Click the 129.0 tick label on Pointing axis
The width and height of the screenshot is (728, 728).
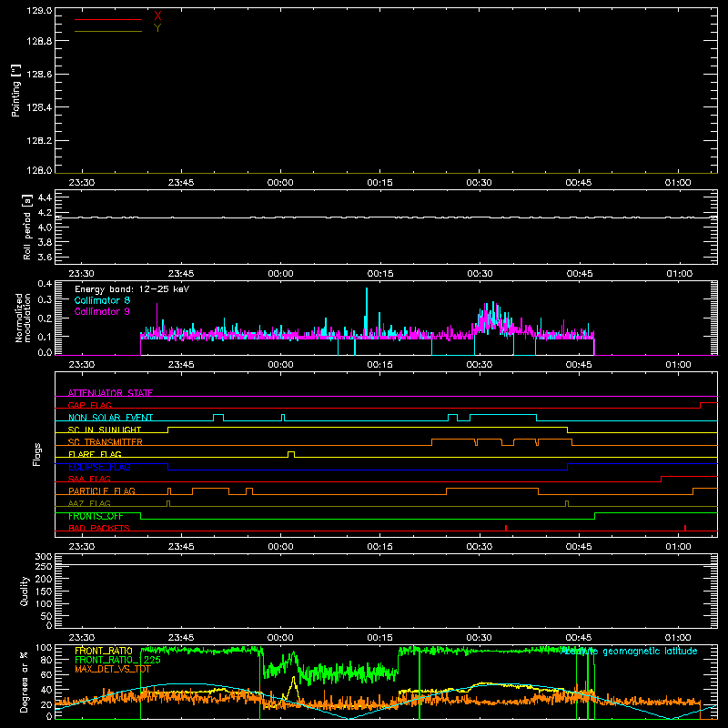39,10
